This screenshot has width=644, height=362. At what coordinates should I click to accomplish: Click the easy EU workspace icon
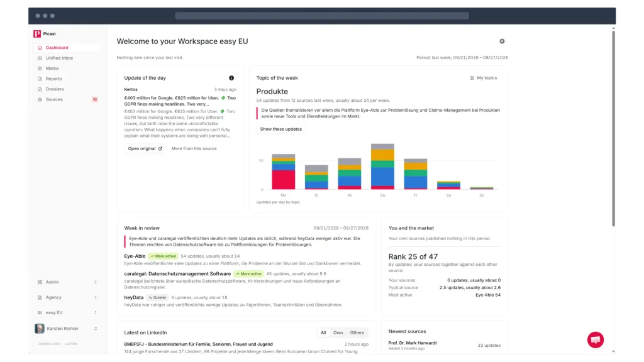40,312
